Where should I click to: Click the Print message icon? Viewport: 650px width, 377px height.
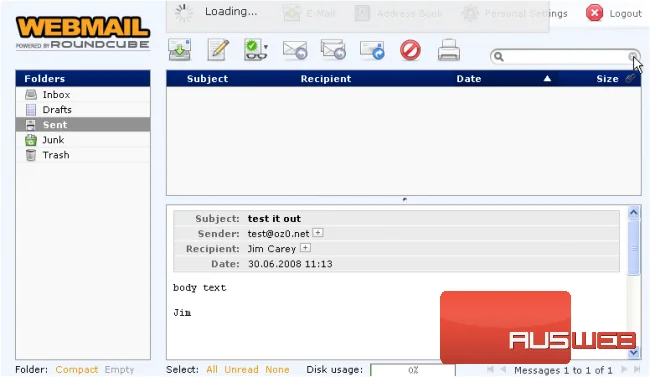(449, 50)
